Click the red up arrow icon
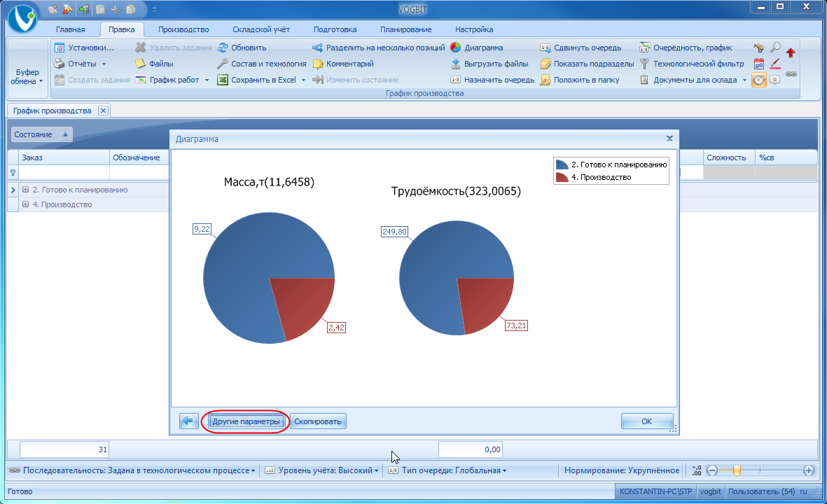The height and width of the screenshot is (504, 827). tap(791, 52)
